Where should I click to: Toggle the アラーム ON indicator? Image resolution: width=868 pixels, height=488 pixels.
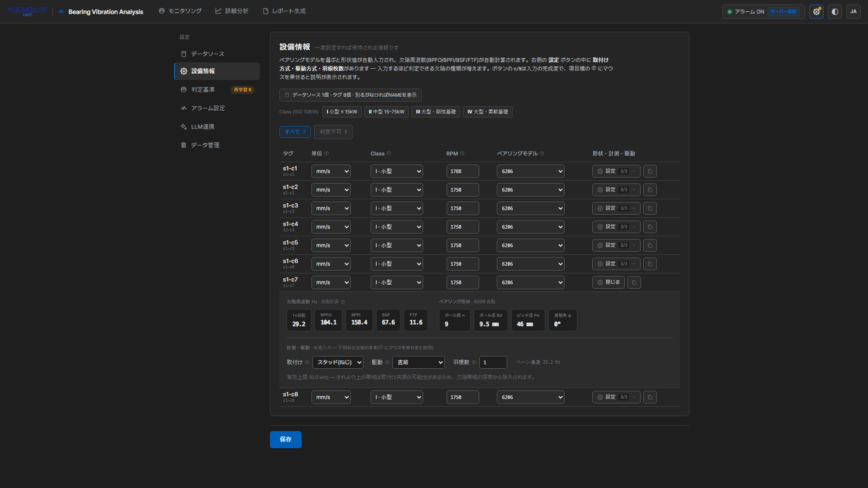coord(763,12)
